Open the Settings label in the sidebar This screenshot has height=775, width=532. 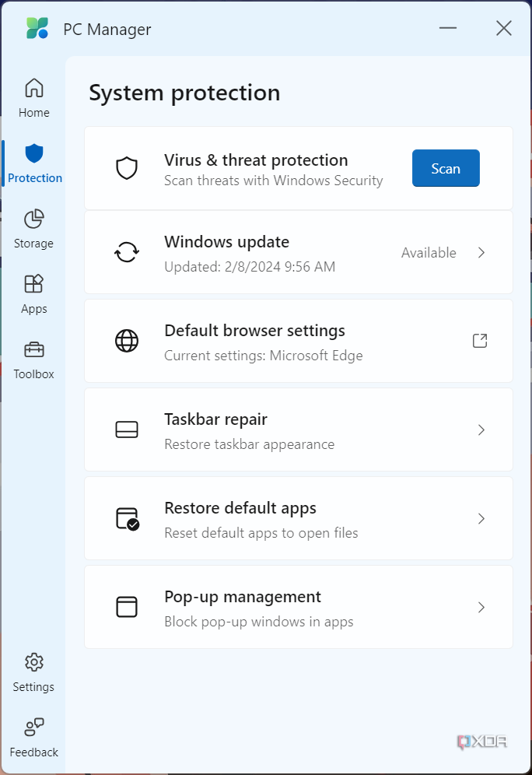[x=33, y=687]
